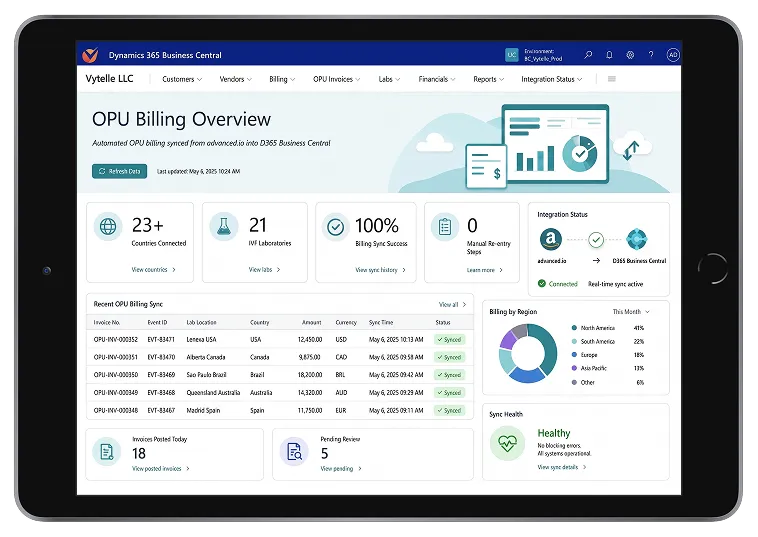Image resolution: width=758 pixels, height=537 pixels.
Task: Open the OPU Invoices menu
Action: click(x=336, y=79)
